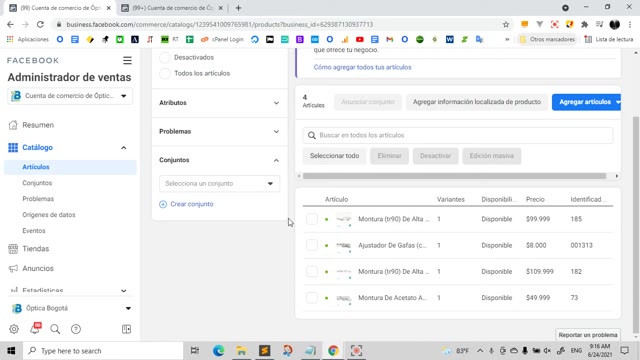
Task: Click the Agregar artículos button
Action: pos(584,102)
